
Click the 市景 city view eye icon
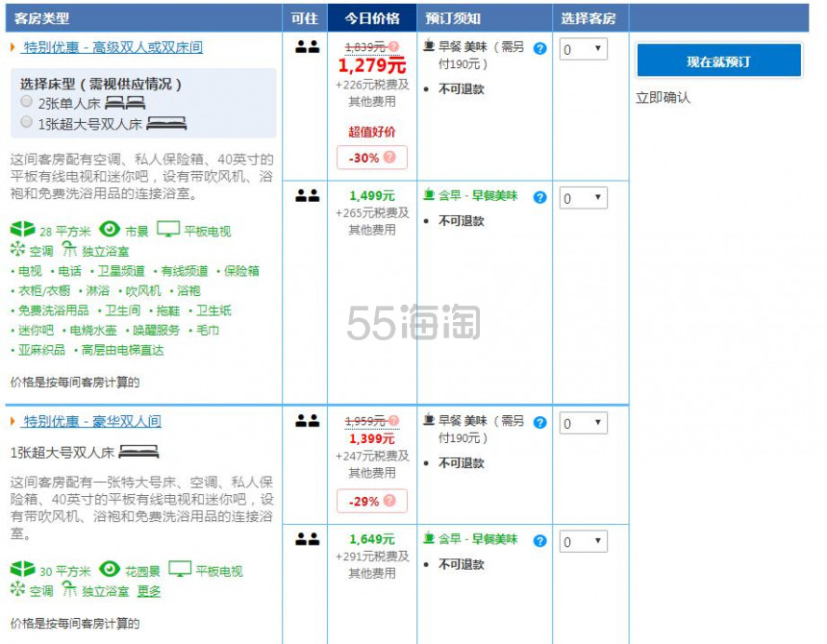pos(110,230)
